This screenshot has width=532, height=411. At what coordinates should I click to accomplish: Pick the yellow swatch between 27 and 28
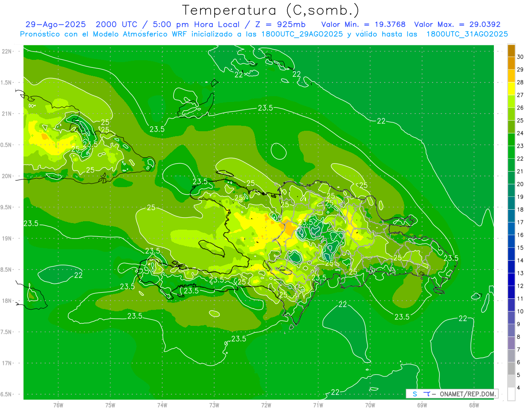pyautogui.click(x=511, y=89)
